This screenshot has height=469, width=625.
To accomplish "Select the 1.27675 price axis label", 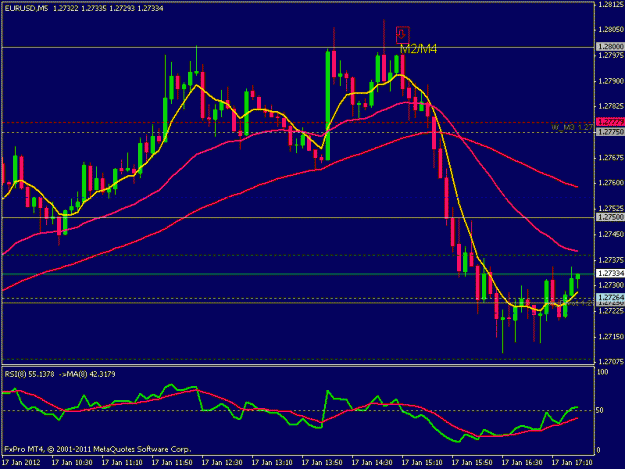I will (x=611, y=158).
